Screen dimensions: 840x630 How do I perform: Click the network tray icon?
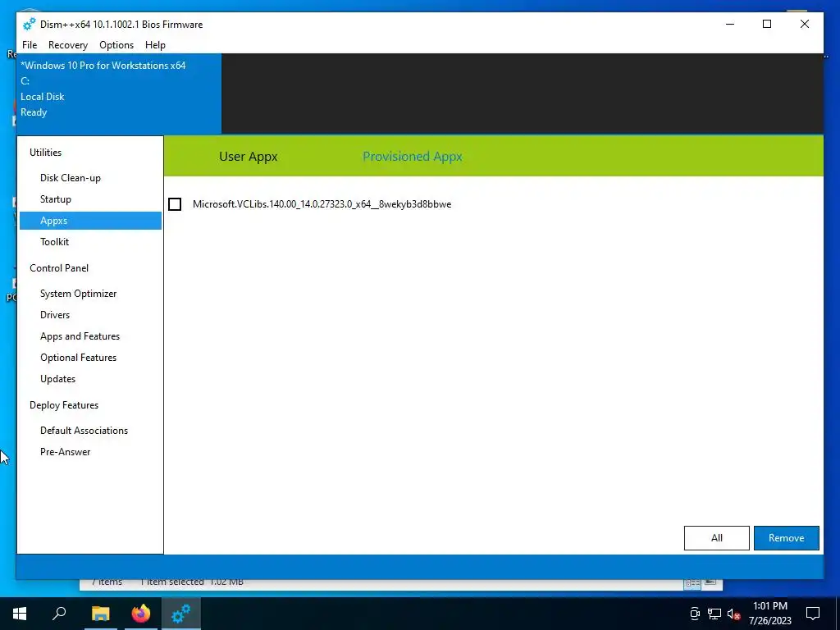pyautogui.click(x=714, y=614)
